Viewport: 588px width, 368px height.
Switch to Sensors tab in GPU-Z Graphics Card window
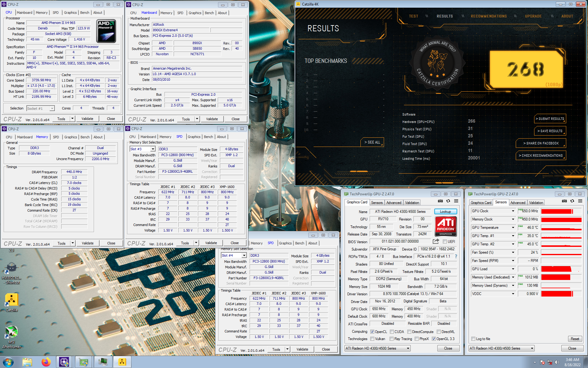(x=377, y=203)
